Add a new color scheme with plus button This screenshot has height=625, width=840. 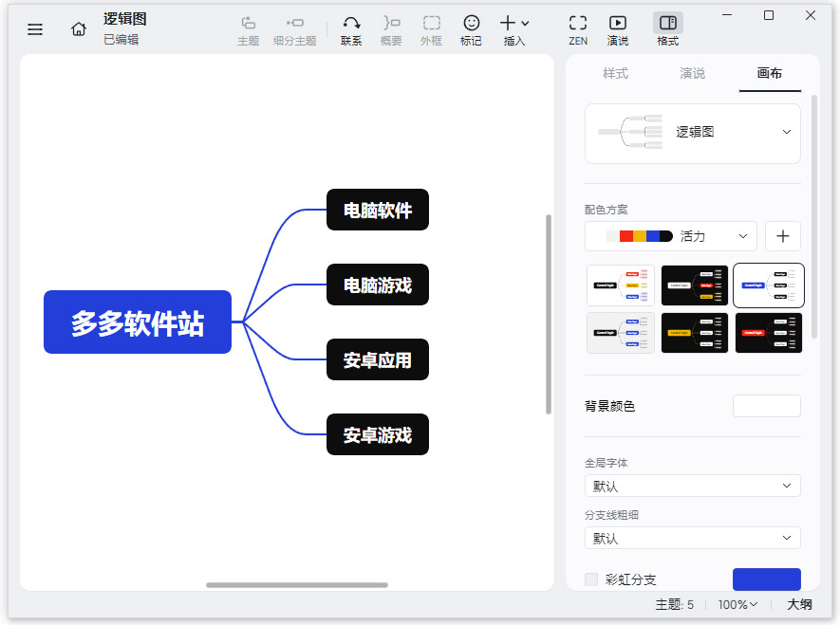tap(782, 235)
